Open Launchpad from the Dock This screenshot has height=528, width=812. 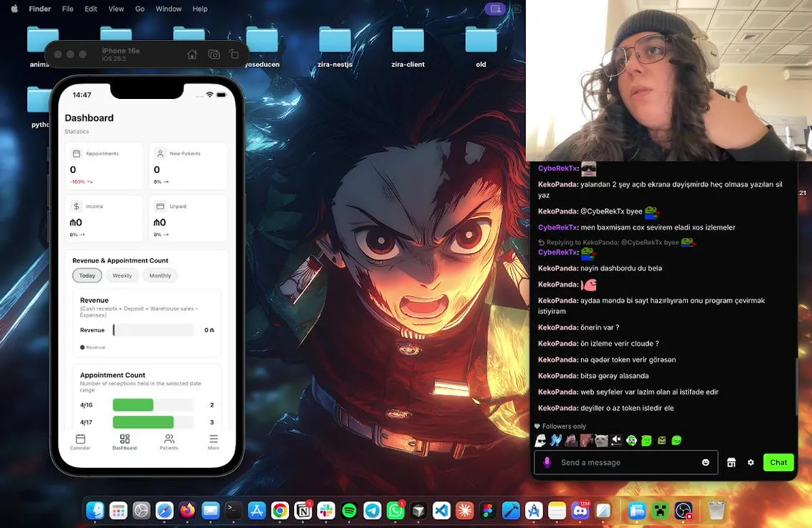[x=118, y=511]
